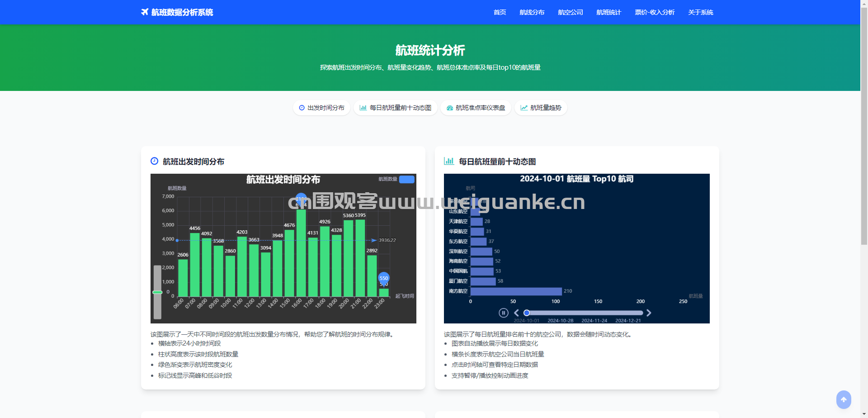Click the vertical zoom slider handle on chart
Screen dimensions: 868x418
157,292
